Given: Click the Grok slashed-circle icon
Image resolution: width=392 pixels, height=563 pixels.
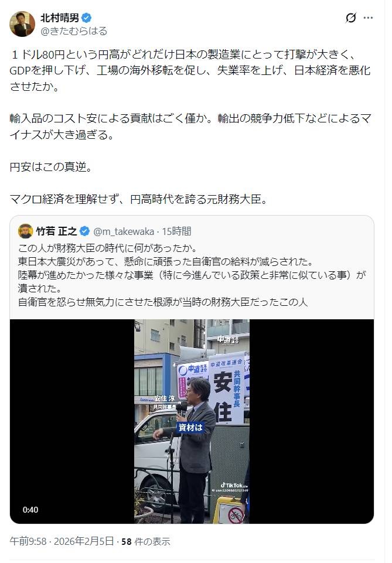Looking at the screenshot, I should point(351,18).
